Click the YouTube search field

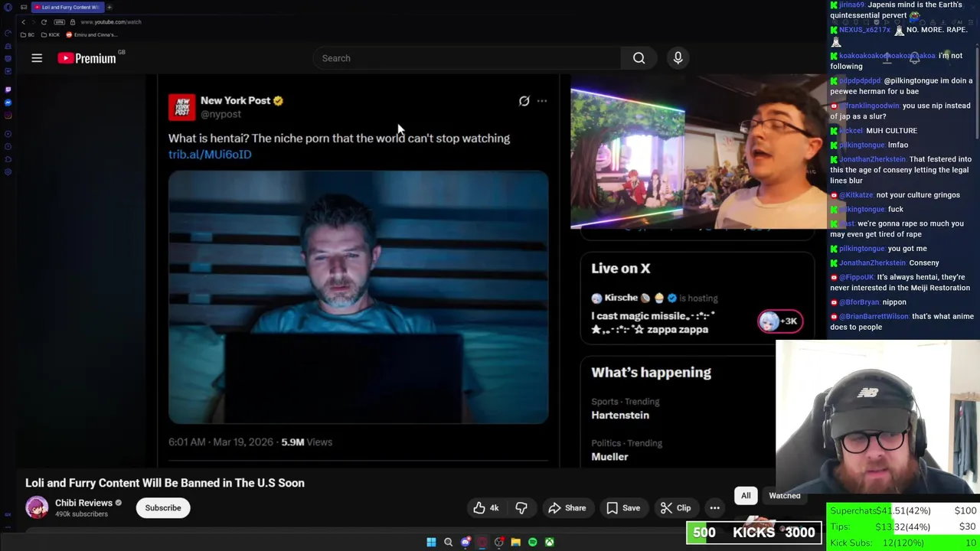[467, 58]
